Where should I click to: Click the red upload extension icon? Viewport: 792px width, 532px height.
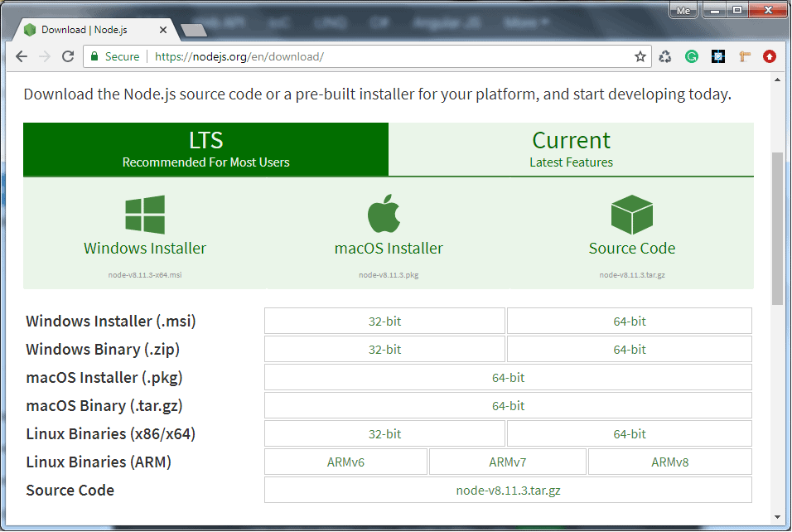770,56
